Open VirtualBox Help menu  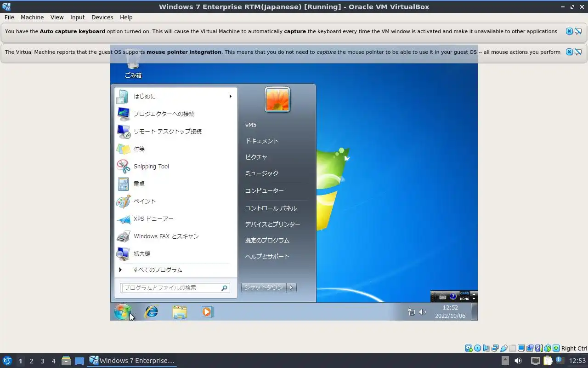[x=126, y=17]
